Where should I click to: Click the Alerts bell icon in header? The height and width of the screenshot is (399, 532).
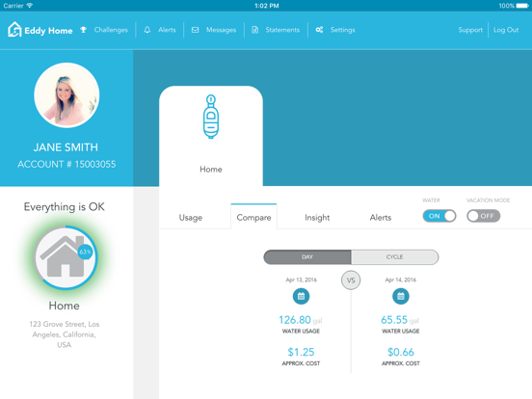point(147,30)
